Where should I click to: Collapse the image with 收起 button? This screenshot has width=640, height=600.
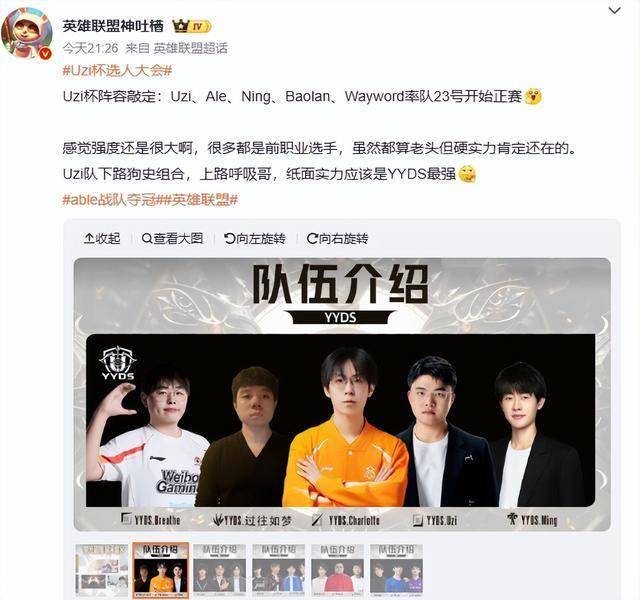(102, 238)
